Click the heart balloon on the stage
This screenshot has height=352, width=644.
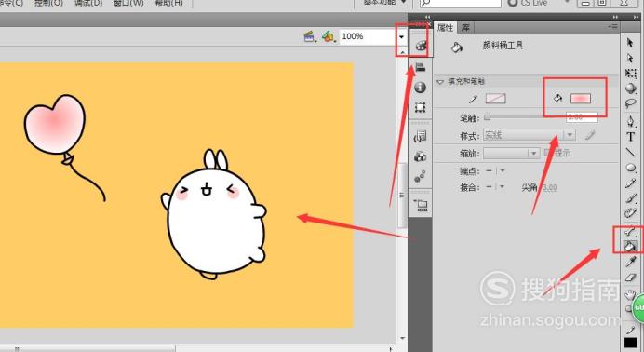pos(55,125)
